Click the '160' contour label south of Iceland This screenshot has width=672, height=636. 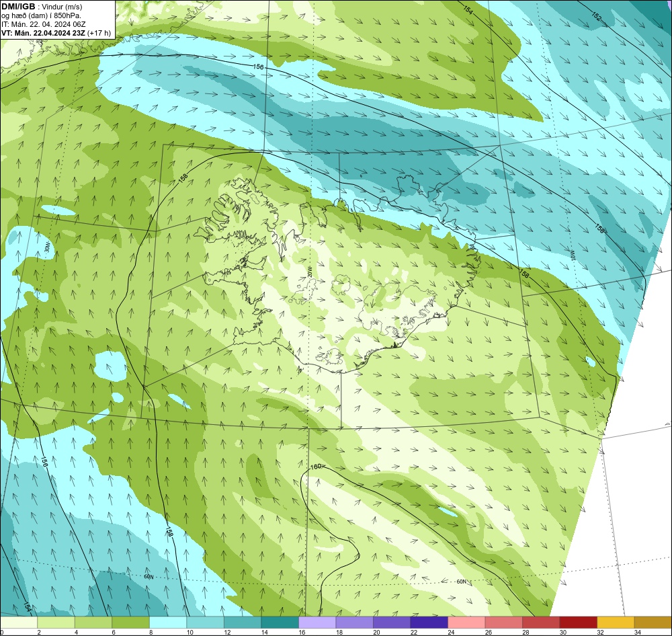pos(315,467)
